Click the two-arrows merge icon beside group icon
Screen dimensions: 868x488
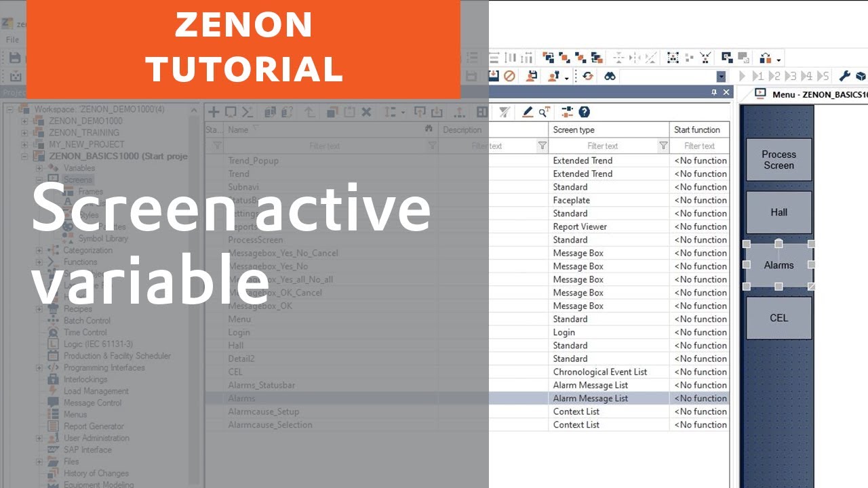coord(706,58)
